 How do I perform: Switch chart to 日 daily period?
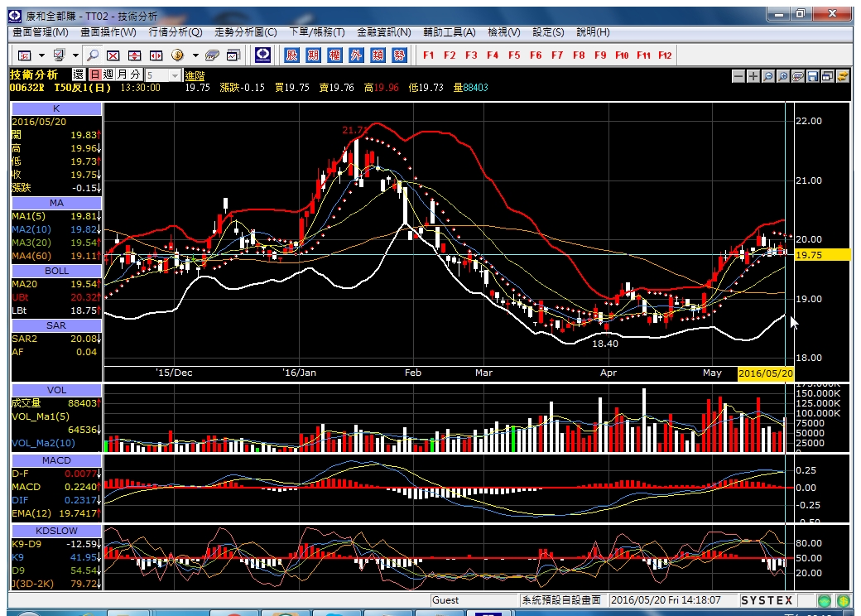[x=95, y=75]
